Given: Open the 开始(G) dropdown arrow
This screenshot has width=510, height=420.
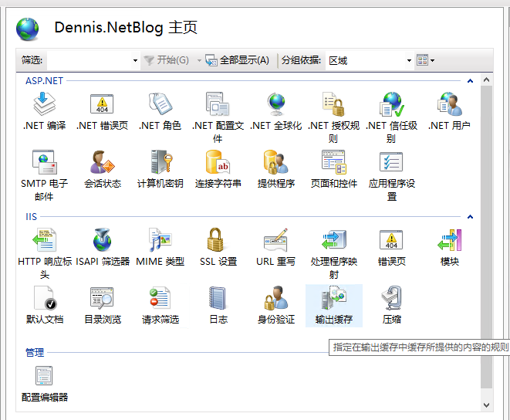Looking at the screenshot, I should pos(199,60).
